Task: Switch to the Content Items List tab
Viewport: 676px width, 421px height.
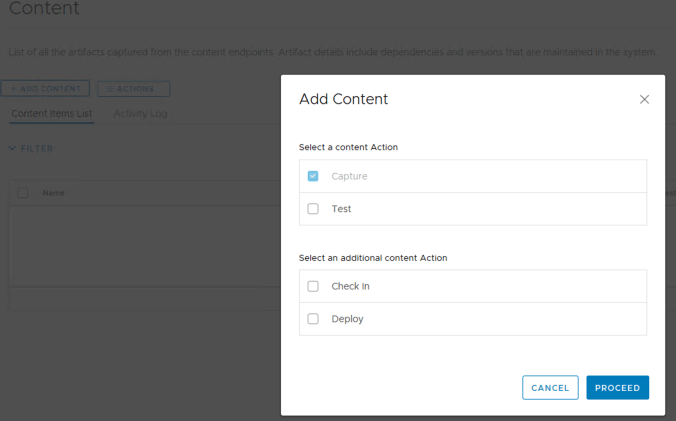Action: pos(52,114)
